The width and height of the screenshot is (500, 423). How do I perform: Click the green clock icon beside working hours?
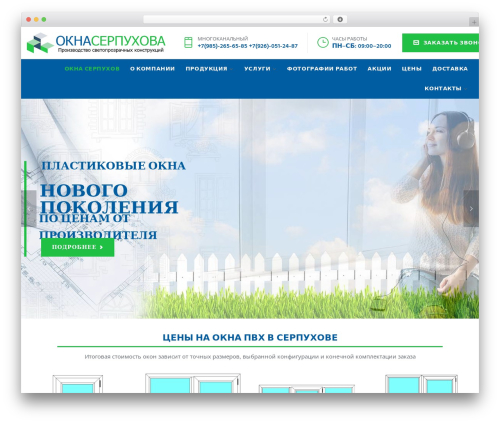322,42
